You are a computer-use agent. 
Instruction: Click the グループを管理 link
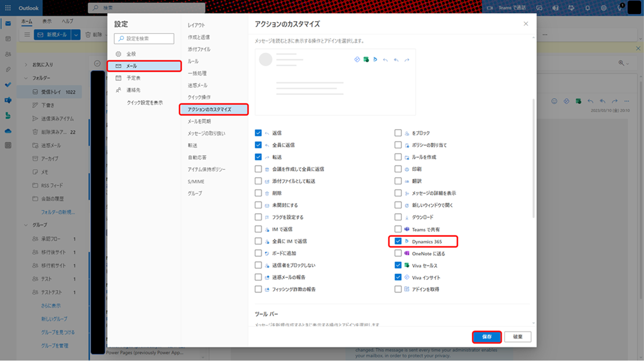point(55,346)
